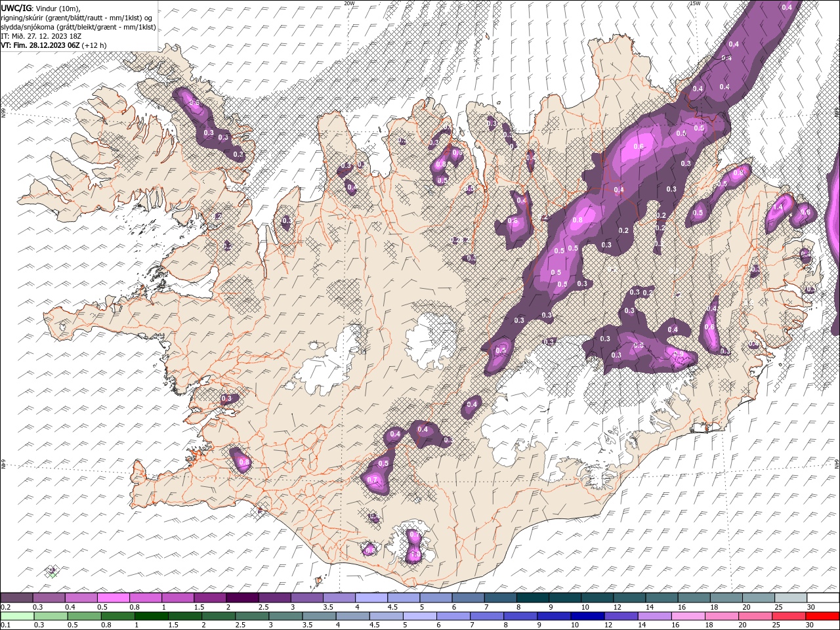Pick lower scale swatch between 25 and 30
Screen dimensions: 840x630
click(789, 616)
